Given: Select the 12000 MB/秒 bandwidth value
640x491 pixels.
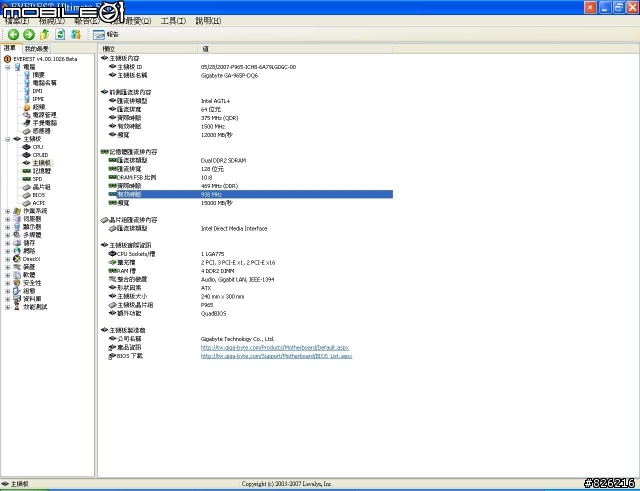Looking at the screenshot, I should click(x=217, y=135).
